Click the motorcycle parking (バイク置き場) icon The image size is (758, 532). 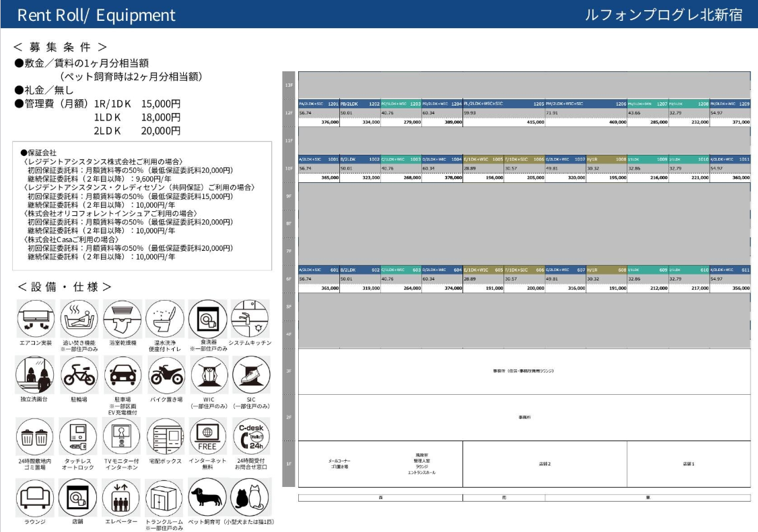click(x=165, y=375)
